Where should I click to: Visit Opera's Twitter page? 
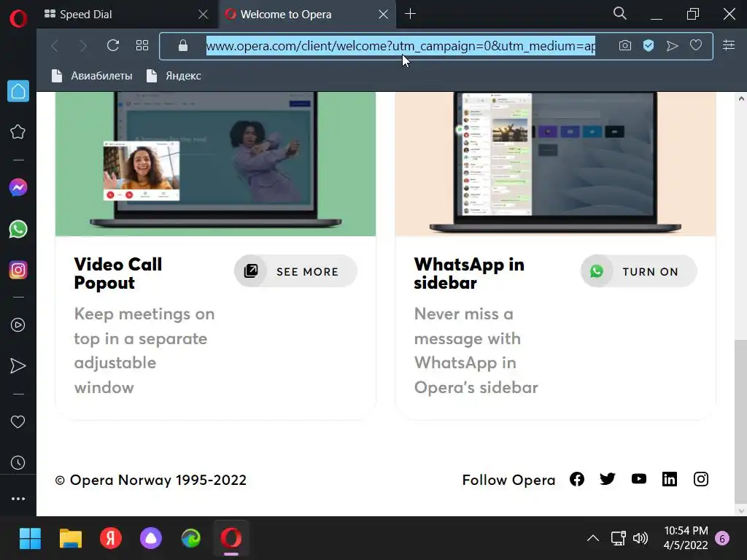pos(608,479)
